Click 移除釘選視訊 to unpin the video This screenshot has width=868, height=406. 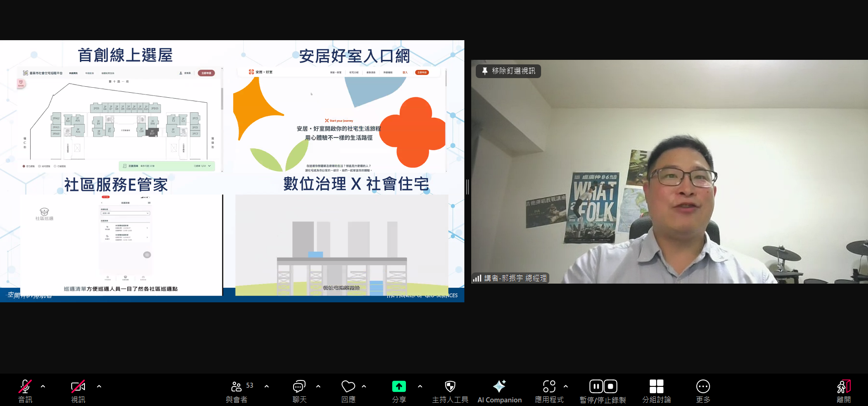pos(508,71)
